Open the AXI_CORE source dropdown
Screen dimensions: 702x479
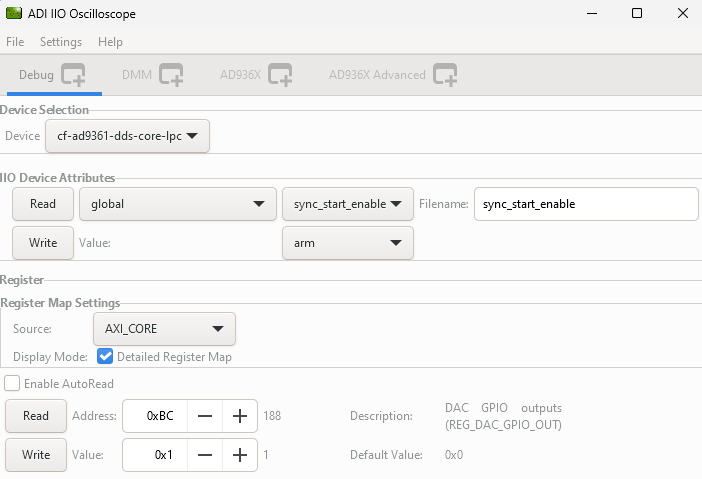tap(164, 329)
